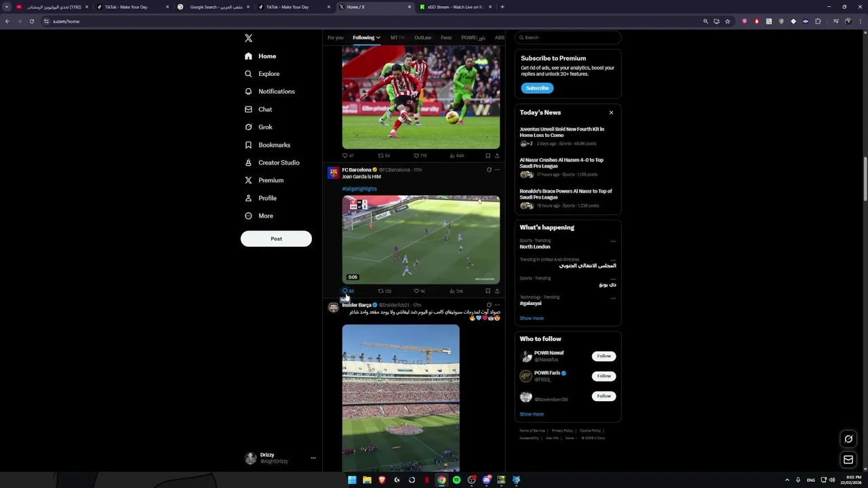
Task: Reply to the FC Barcelona post
Action: tap(348, 291)
